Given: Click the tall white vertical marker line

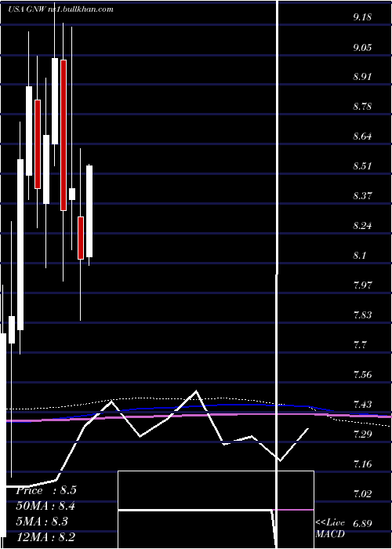Looking at the screenshot, I should pyautogui.click(x=278, y=274).
